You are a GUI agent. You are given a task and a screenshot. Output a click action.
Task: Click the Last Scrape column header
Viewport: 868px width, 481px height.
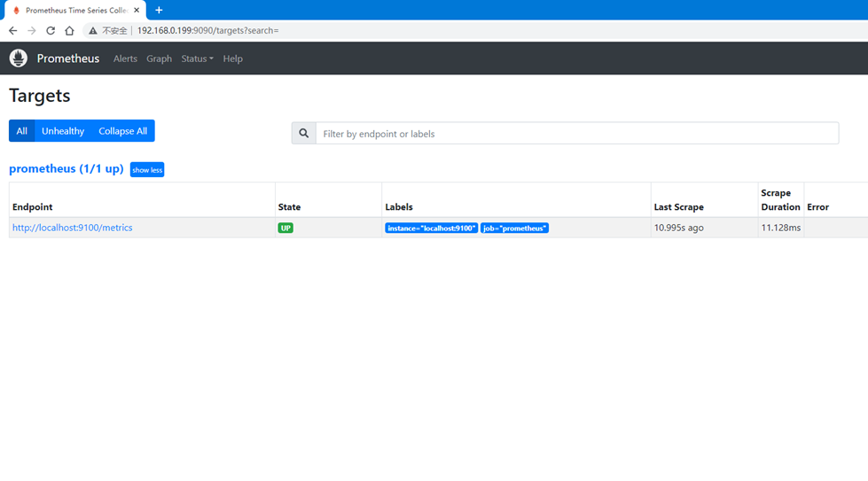tap(678, 206)
